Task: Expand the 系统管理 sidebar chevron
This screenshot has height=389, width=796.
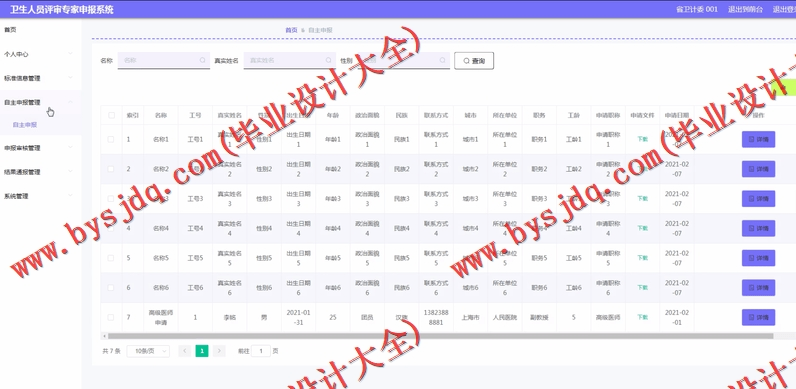Action: (70, 196)
